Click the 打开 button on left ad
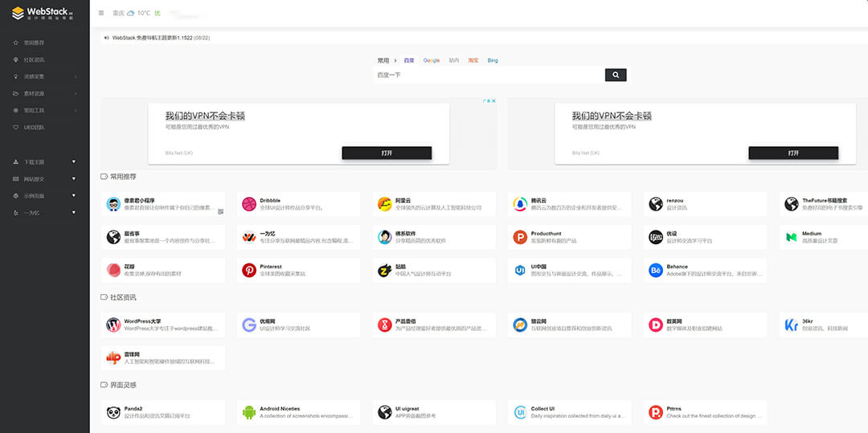The width and height of the screenshot is (868, 433). [x=387, y=153]
